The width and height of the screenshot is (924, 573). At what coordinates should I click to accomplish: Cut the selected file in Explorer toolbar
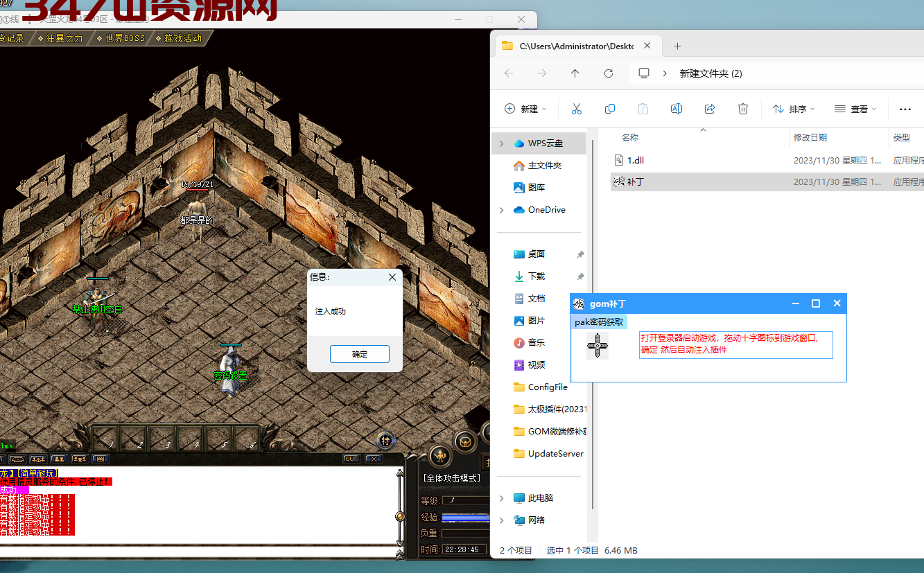coord(576,109)
